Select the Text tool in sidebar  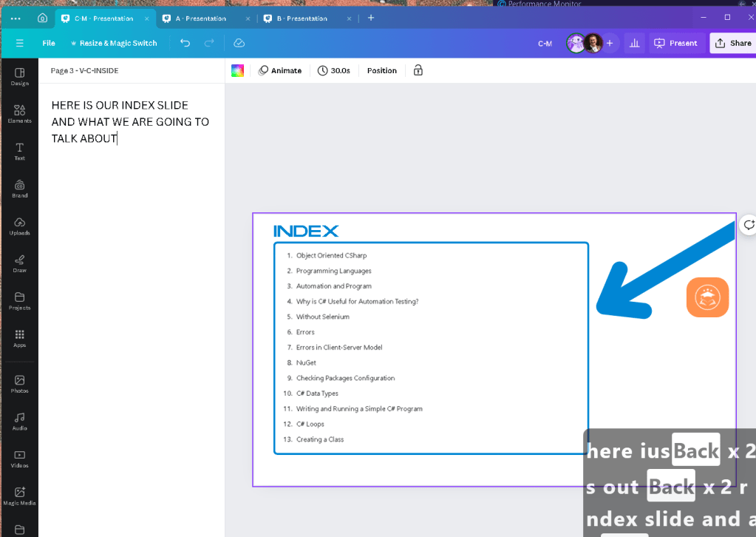click(20, 152)
